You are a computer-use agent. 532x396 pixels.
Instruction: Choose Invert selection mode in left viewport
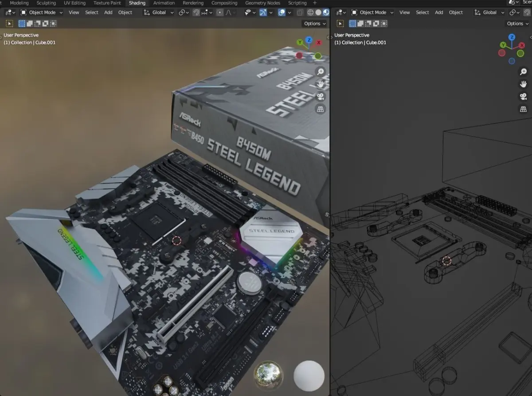pos(45,24)
